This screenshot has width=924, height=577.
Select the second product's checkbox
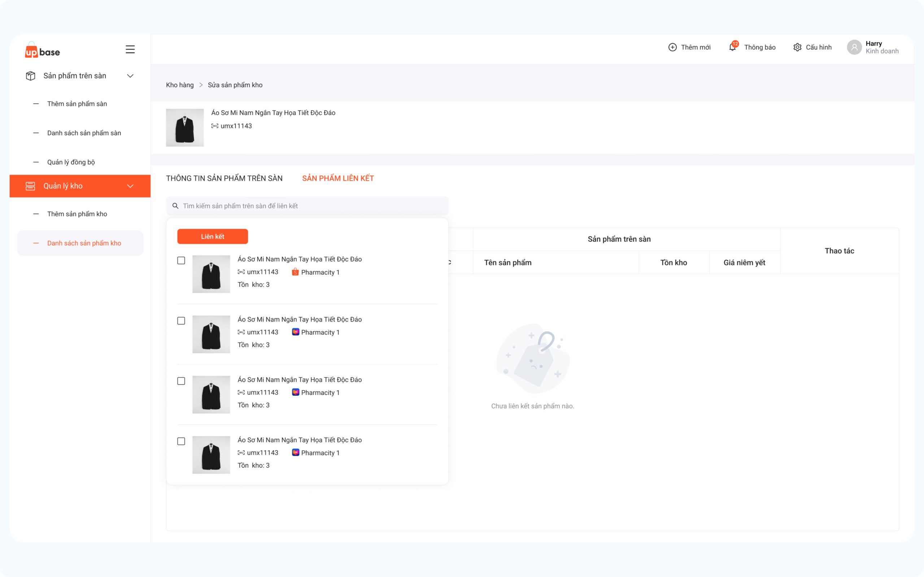181,321
